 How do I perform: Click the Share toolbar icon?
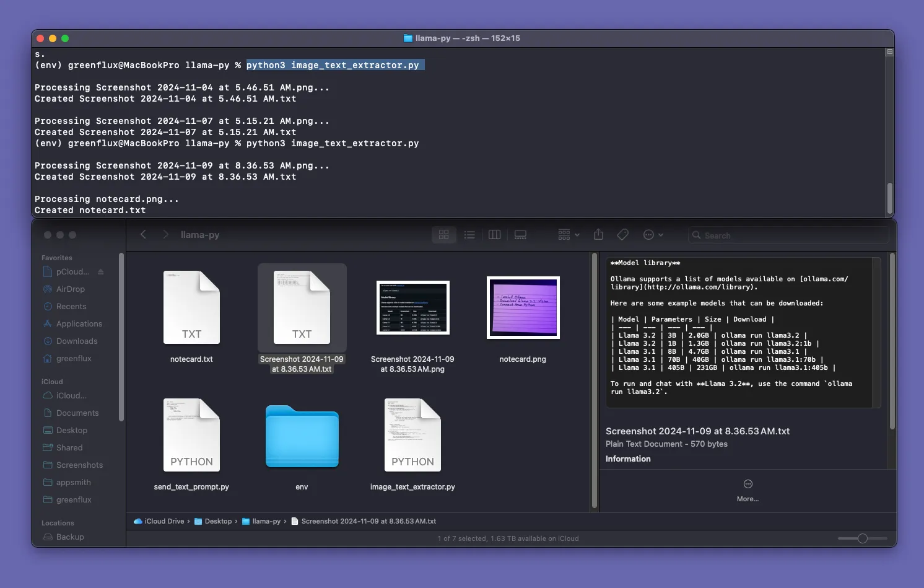(598, 235)
